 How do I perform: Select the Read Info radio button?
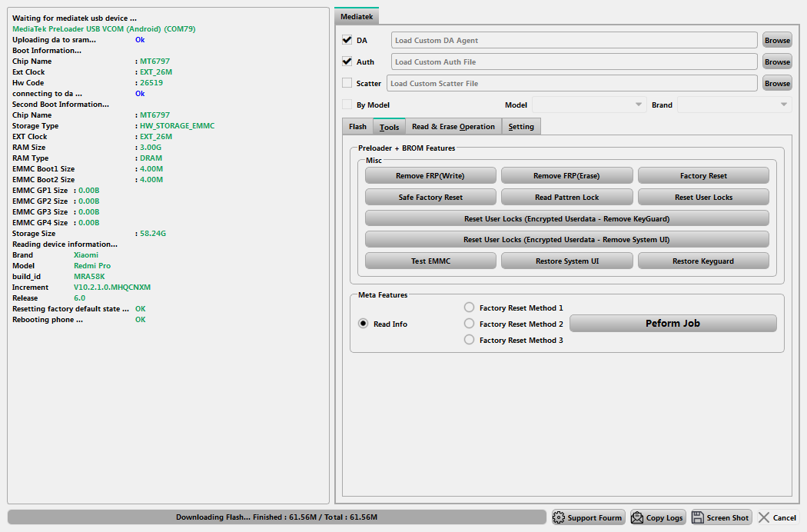[364, 324]
